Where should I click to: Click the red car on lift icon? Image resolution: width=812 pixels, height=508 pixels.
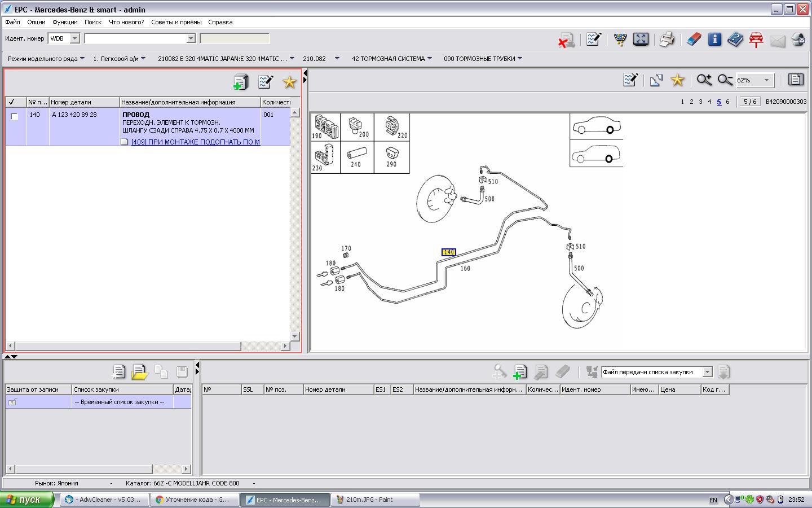[x=756, y=40]
